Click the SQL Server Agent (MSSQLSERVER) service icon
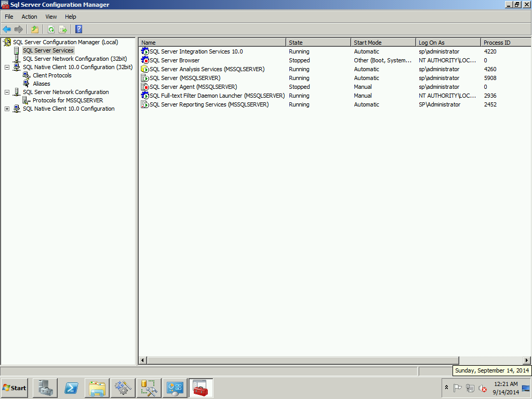The width and height of the screenshot is (532, 399). pyautogui.click(x=145, y=87)
